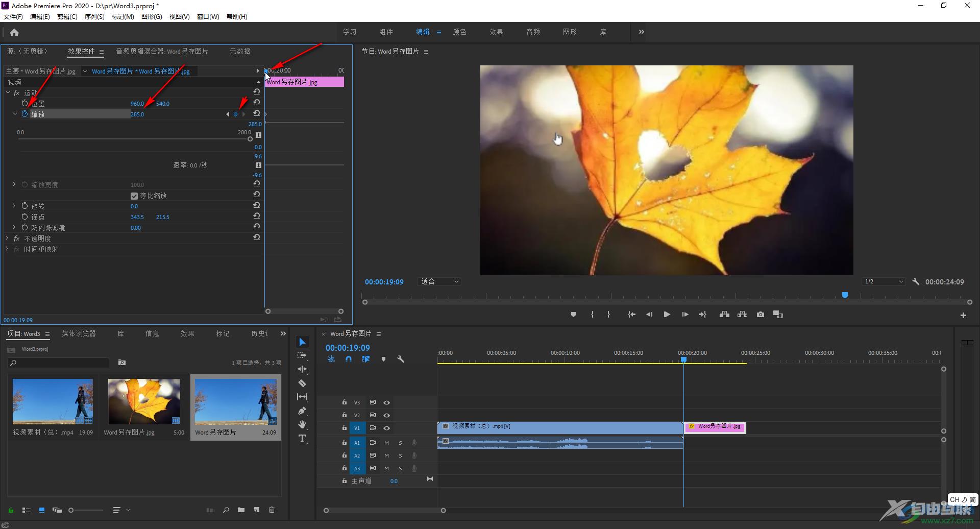Click Go to Out point

click(702, 315)
